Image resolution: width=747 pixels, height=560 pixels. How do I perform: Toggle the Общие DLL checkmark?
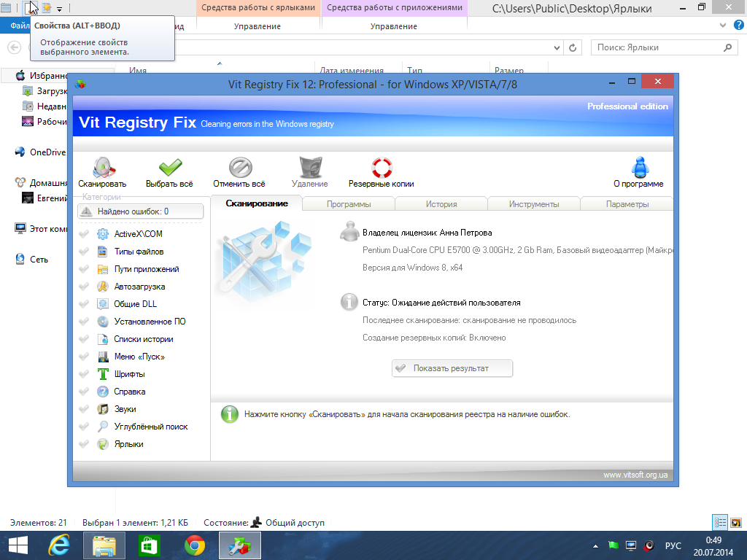pos(84,304)
